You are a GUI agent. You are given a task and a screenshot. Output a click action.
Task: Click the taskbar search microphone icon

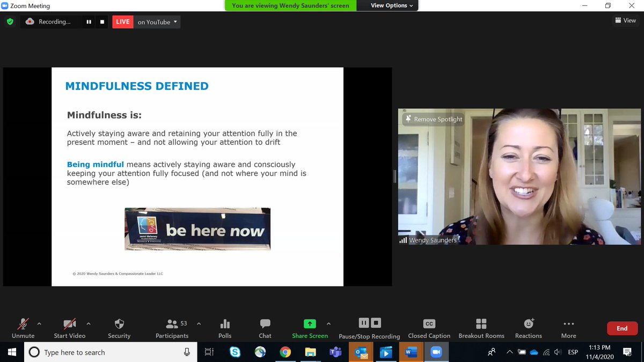coord(187,352)
